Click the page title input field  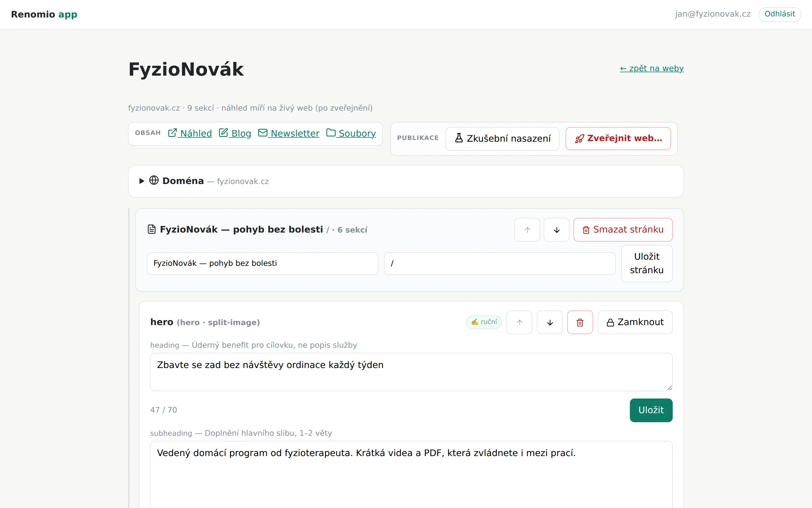coord(262,263)
